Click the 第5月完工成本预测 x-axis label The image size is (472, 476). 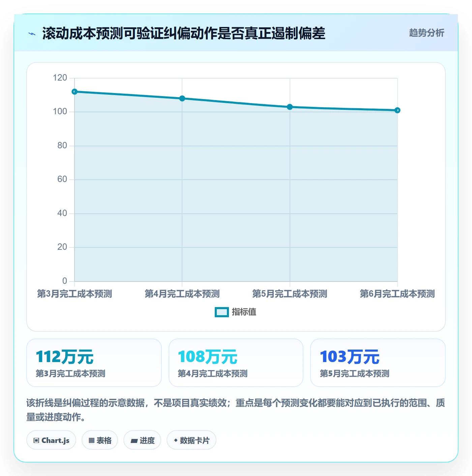point(290,294)
